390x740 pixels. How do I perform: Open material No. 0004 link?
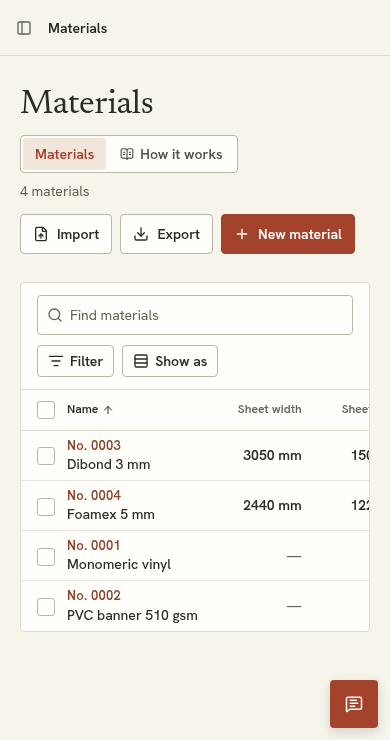coord(94,495)
